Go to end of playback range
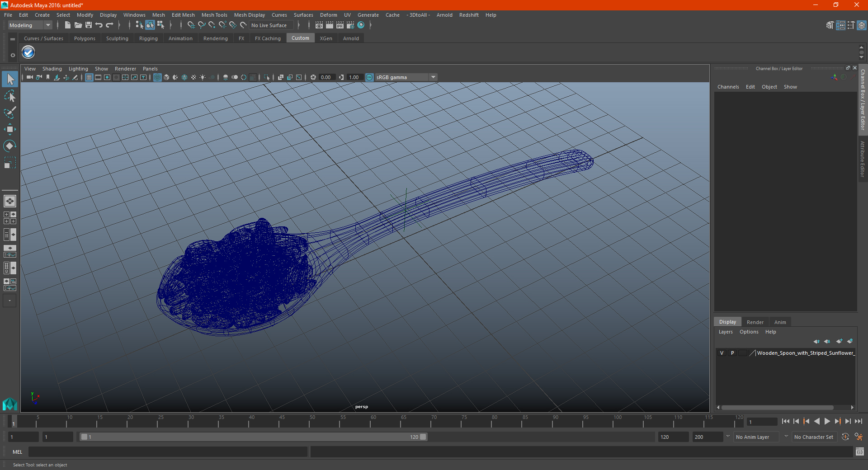868x470 pixels. click(x=858, y=421)
